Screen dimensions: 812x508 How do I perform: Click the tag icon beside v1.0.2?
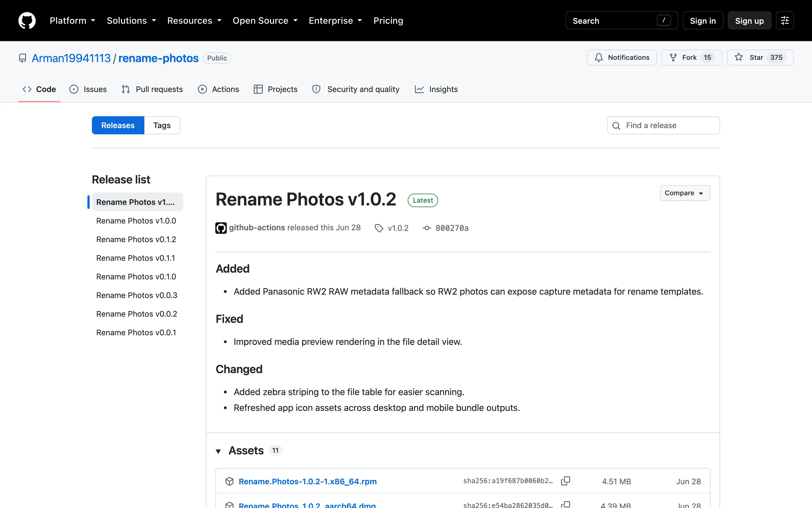tap(379, 228)
